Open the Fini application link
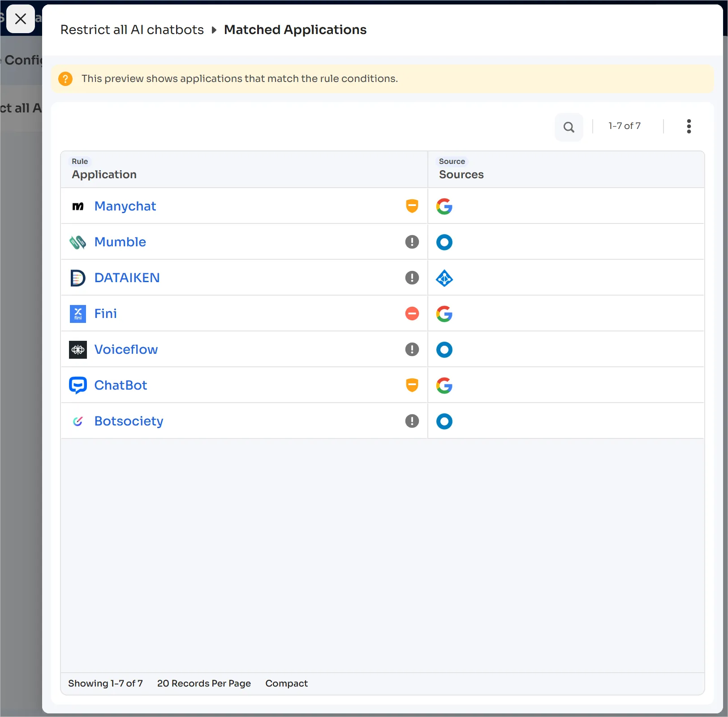 tap(106, 313)
